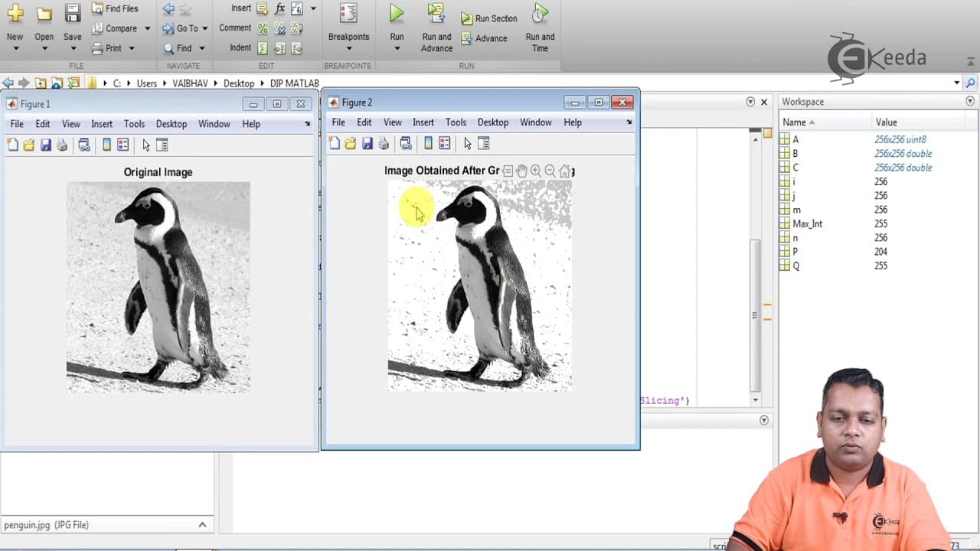This screenshot has height=551, width=980.
Task: Open Workspace panel actions dropdown button
Action: [x=971, y=102]
